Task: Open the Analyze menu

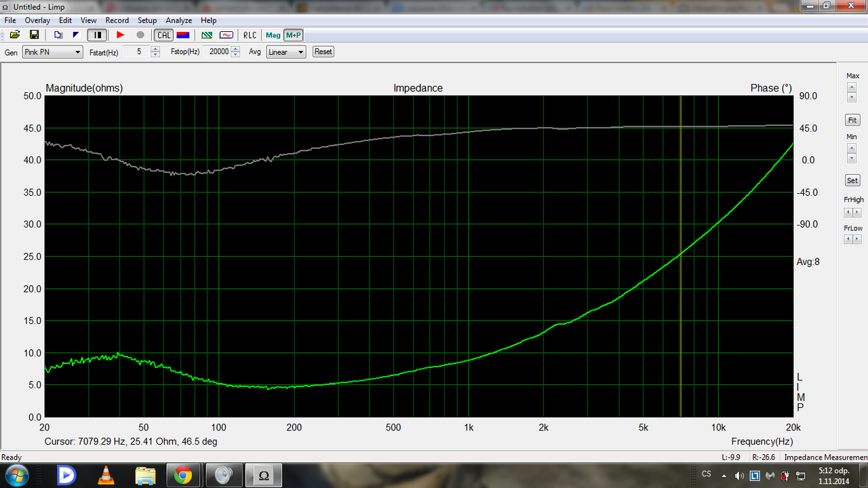Action: coord(179,20)
